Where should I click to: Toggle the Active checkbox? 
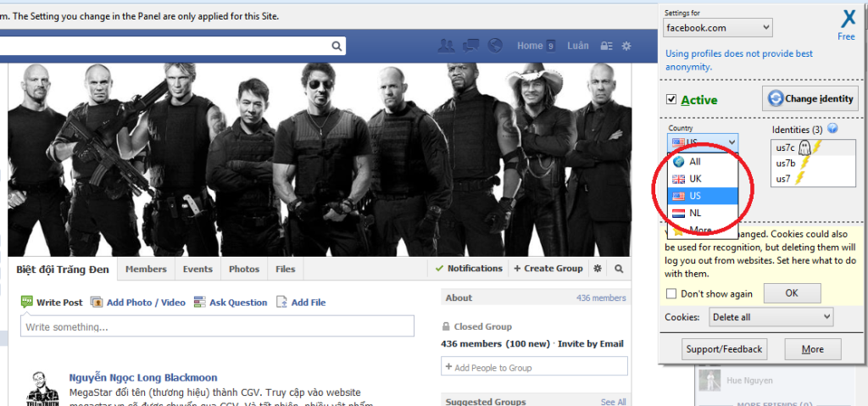click(x=671, y=99)
